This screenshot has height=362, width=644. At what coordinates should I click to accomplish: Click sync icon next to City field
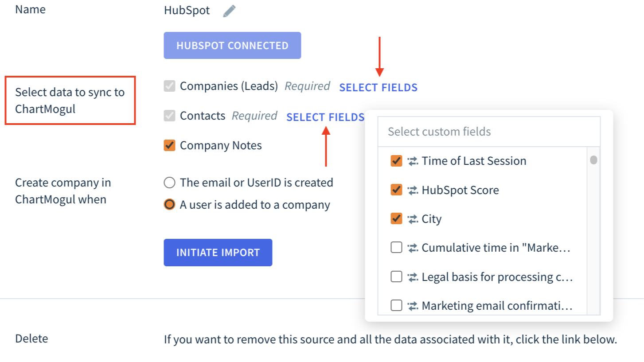point(413,219)
